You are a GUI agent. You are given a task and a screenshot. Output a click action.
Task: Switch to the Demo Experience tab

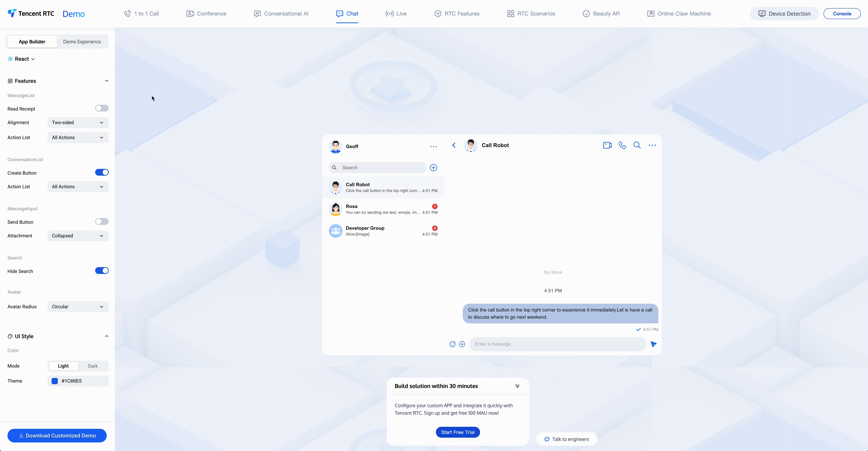click(x=82, y=42)
